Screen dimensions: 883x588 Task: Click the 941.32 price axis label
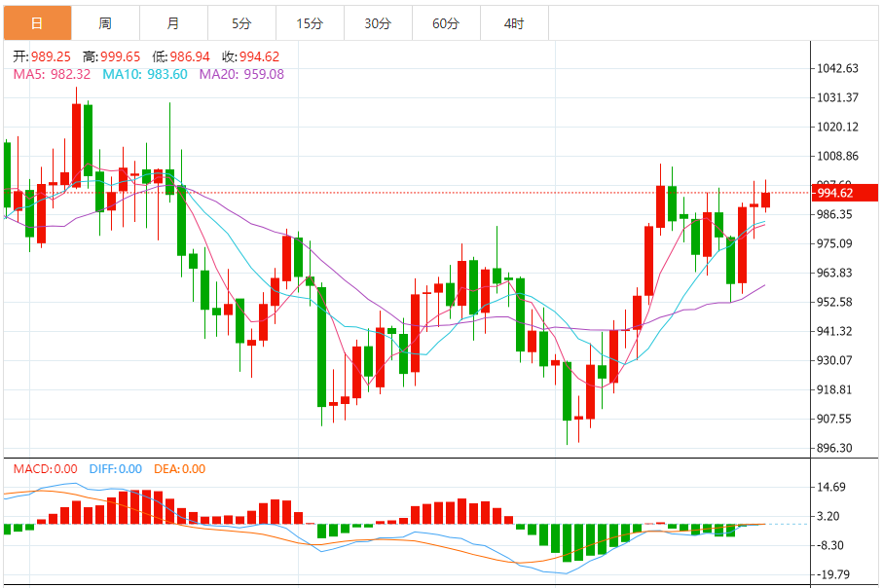(834, 331)
